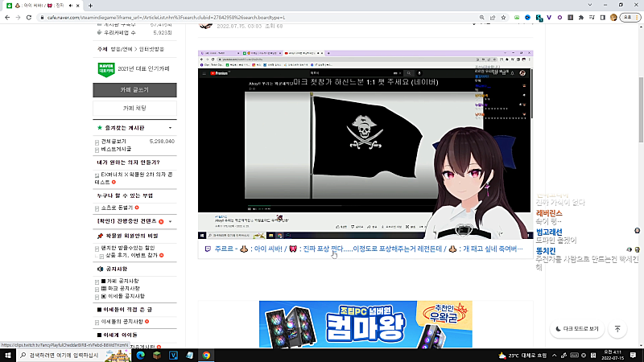Open 카페 공지사항 board

(120, 281)
